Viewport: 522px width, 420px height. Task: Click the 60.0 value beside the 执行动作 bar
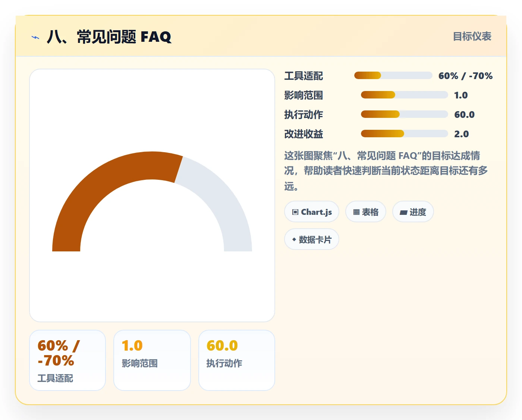pyautogui.click(x=464, y=115)
